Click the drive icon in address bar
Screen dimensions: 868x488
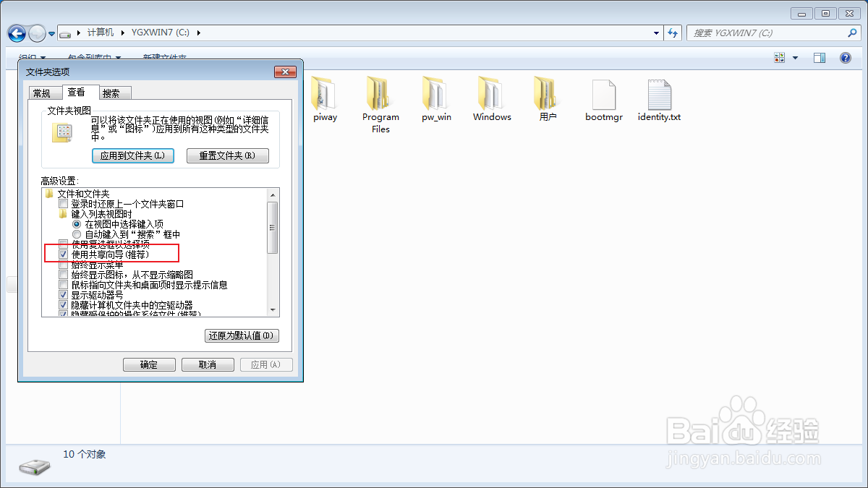click(x=66, y=33)
